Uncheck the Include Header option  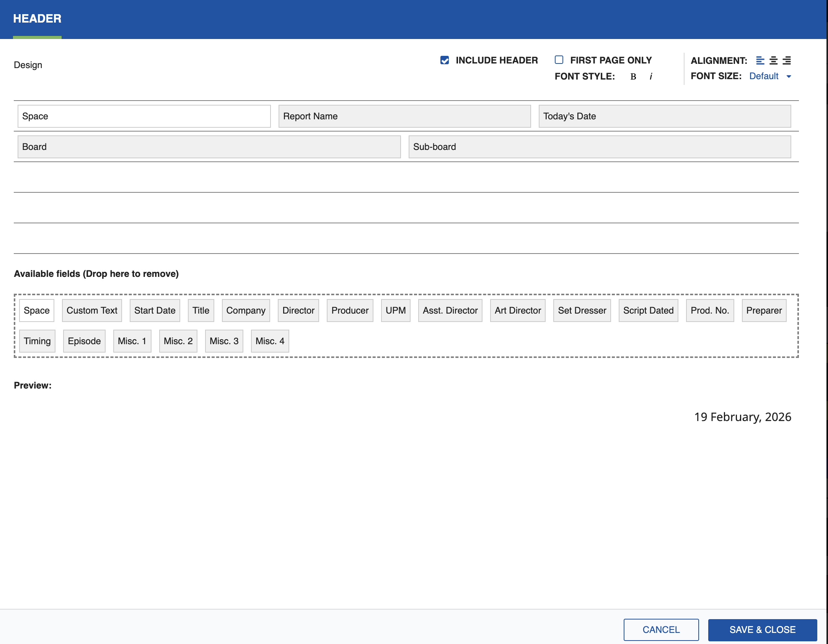point(444,60)
